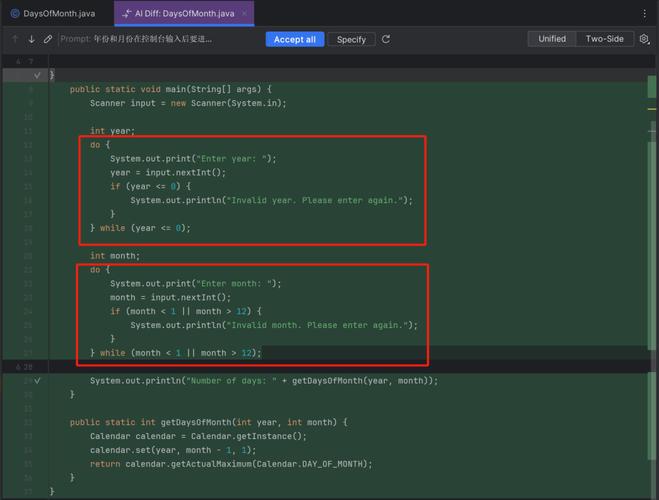
Task: Open the AI Diff: DaysOfMonth.java tab
Action: point(184,13)
